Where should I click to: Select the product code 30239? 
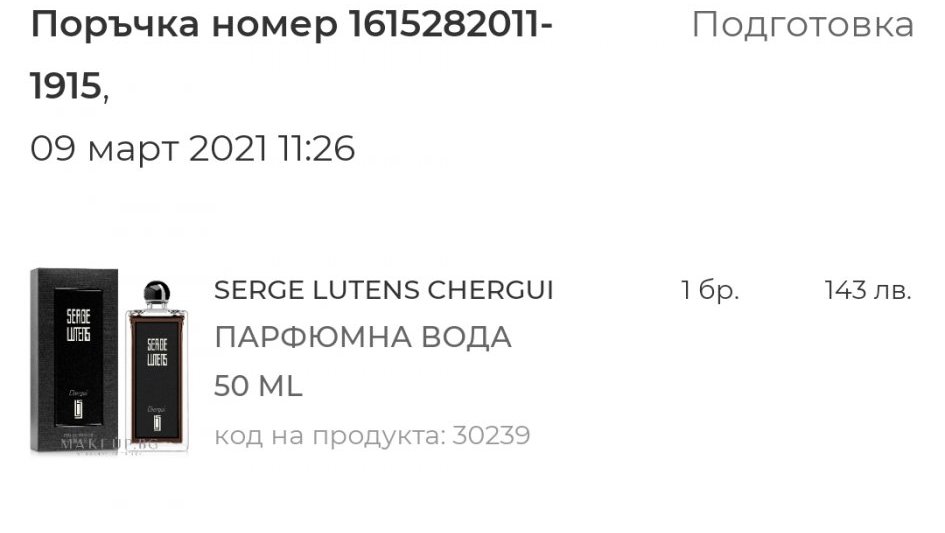point(491,435)
